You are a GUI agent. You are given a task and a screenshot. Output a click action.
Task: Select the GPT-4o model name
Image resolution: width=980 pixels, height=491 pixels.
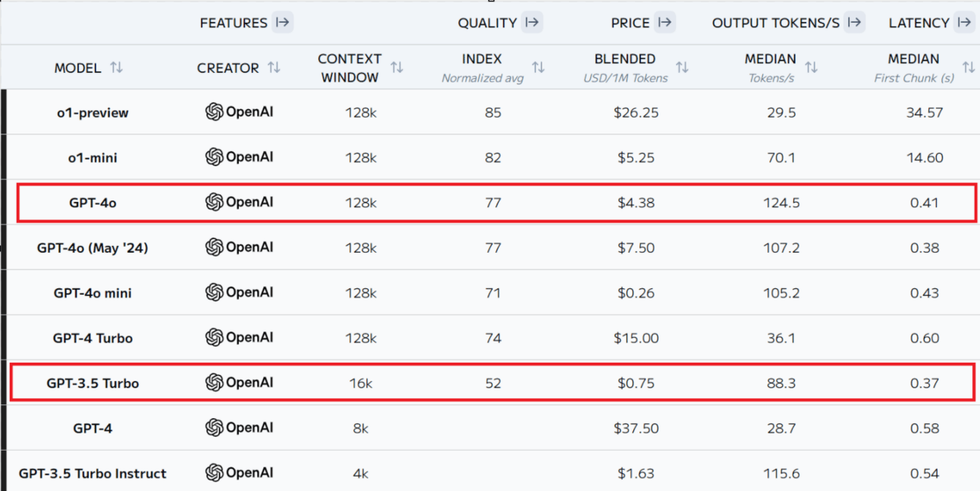pyautogui.click(x=93, y=203)
